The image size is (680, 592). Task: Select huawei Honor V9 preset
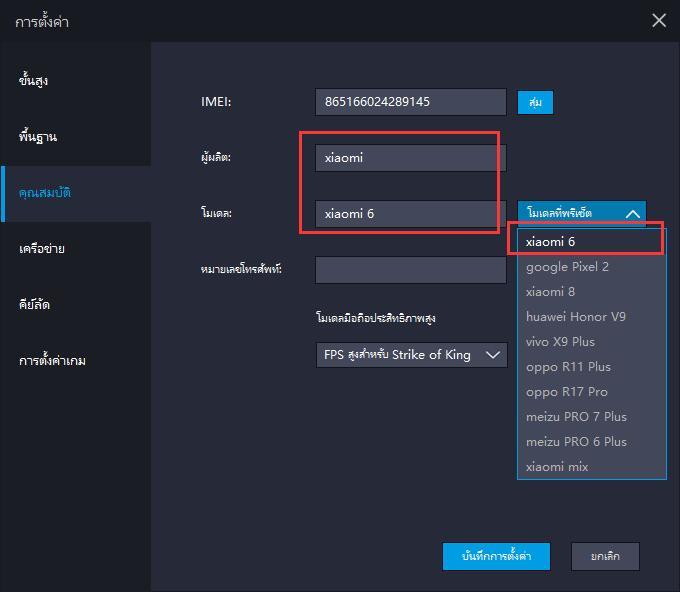tap(592, 317)
